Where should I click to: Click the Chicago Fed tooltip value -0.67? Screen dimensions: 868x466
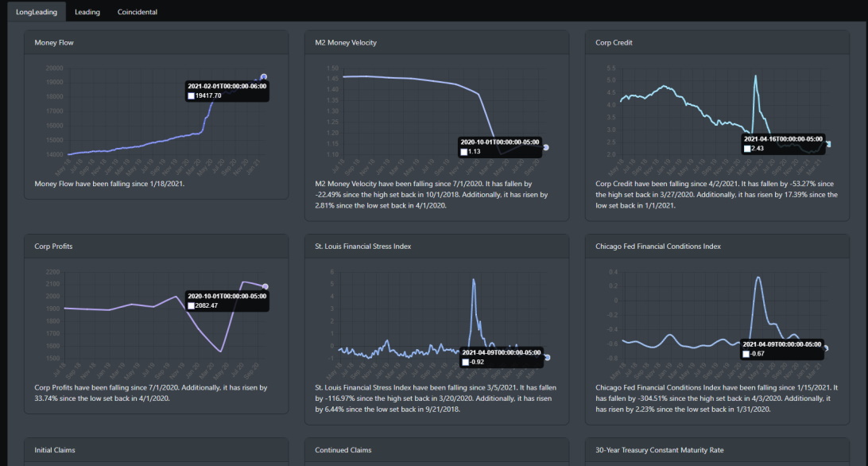click(758, 354)
